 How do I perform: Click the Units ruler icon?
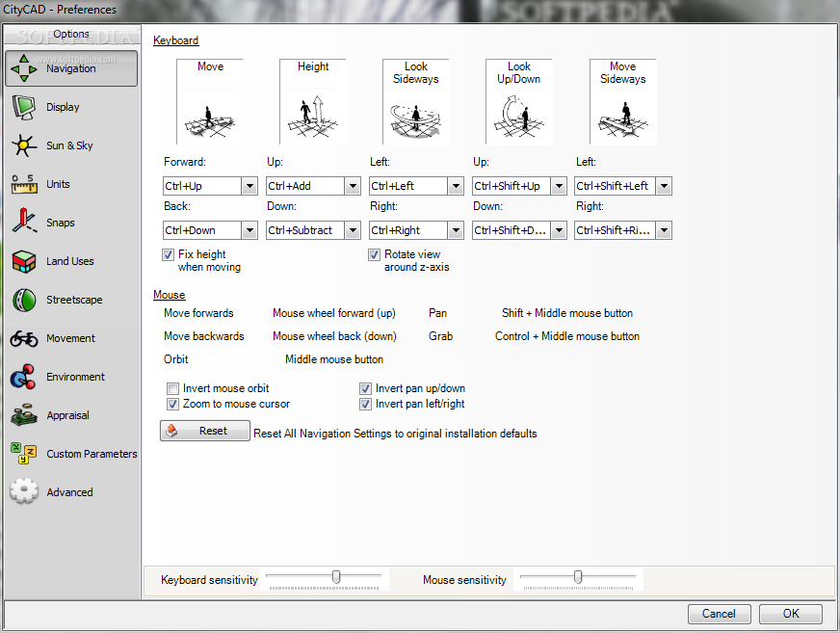coord(23,184)
